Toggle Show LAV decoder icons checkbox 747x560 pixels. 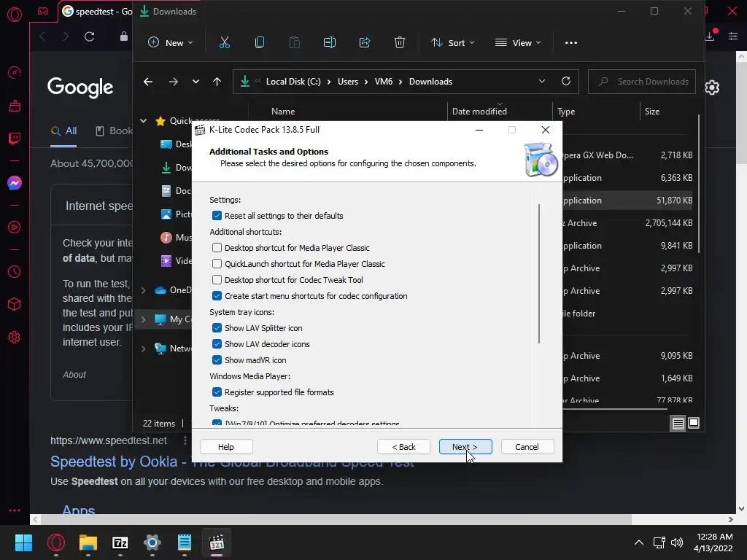coord(217,344)
